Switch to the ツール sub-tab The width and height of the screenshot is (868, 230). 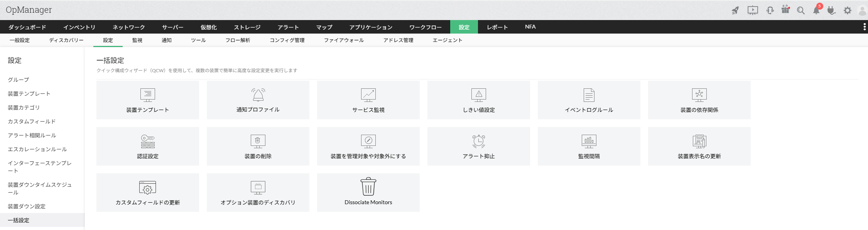[199, 40]
